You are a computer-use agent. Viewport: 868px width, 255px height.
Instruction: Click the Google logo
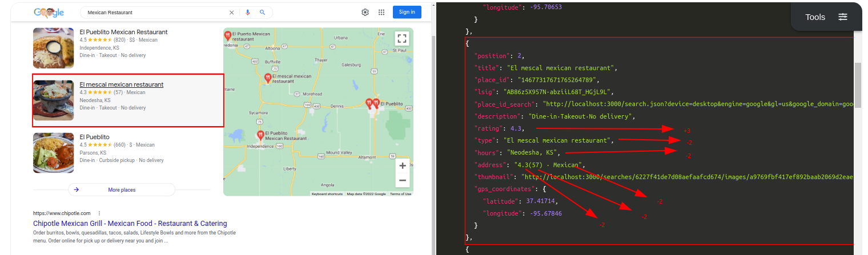point(49,12)
